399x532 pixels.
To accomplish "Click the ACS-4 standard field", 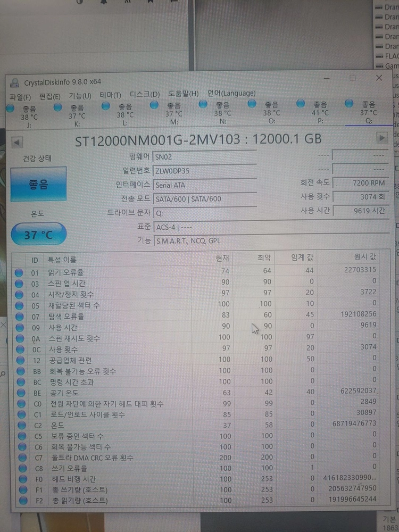I will (271, 227).
